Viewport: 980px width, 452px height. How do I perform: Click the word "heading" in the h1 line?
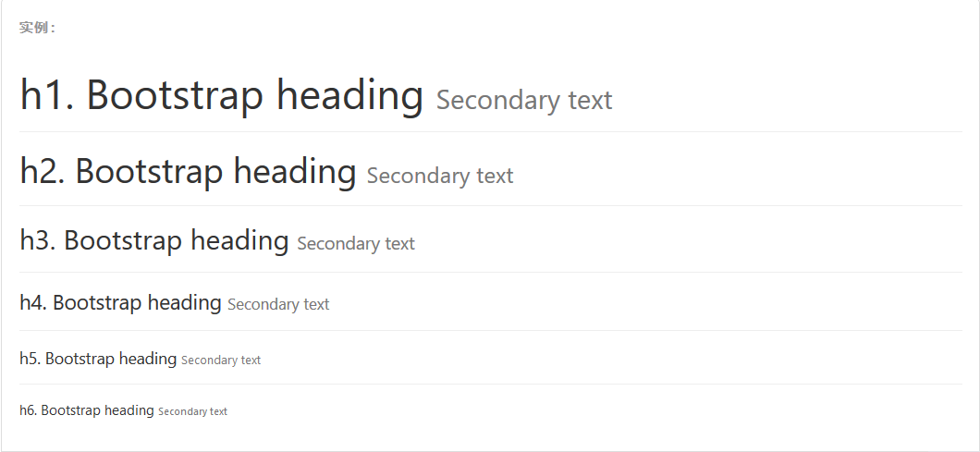350,97
